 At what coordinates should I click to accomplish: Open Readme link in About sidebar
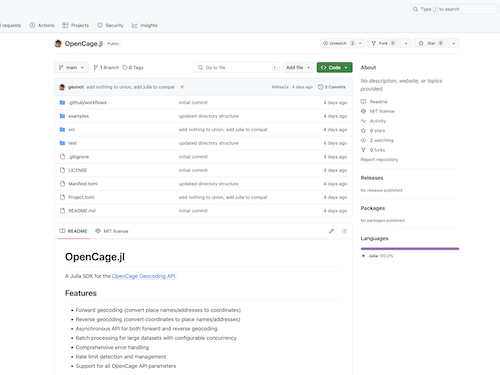[379, 102]
